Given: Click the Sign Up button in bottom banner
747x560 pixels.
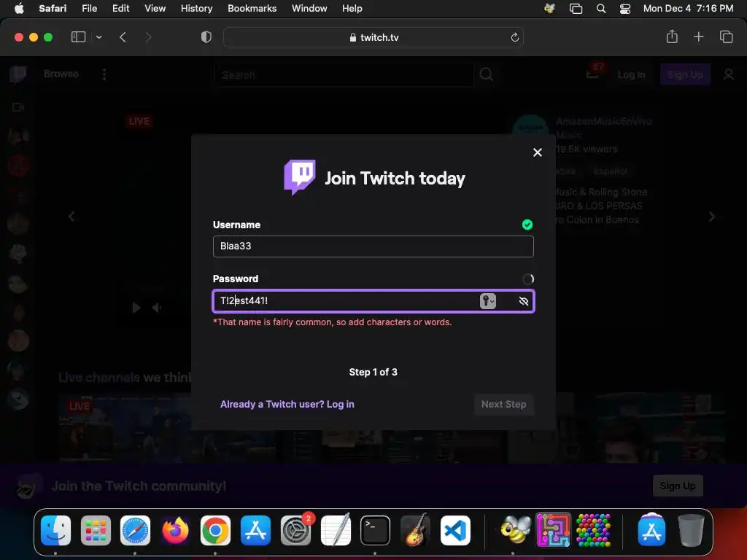Looking at the screenshot, I should point(678,486).
